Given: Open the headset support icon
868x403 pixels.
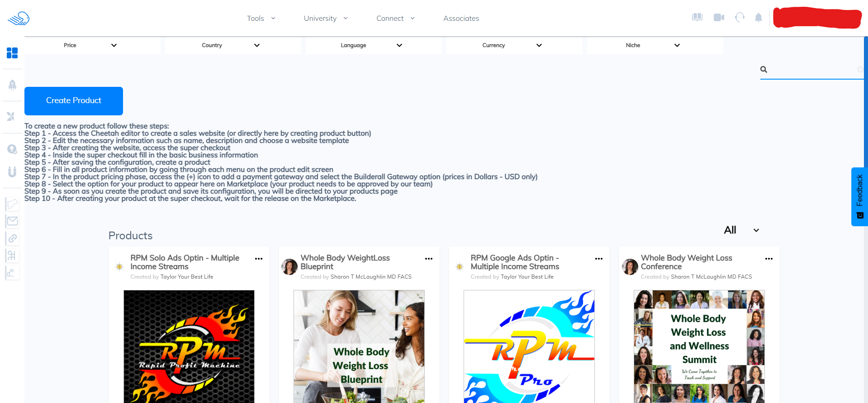Looking at the screenshot, I should coord(740,18).
